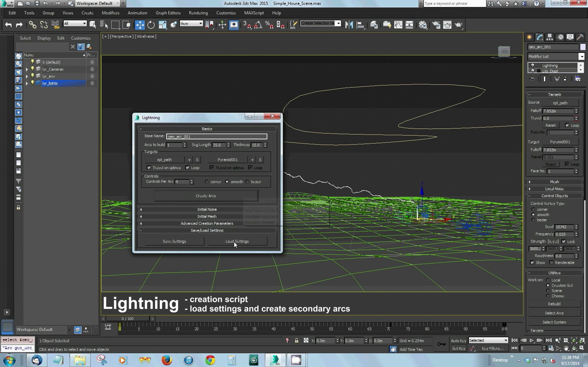
Task: Open the Utilities command panel tab
Action: (580, 37)
